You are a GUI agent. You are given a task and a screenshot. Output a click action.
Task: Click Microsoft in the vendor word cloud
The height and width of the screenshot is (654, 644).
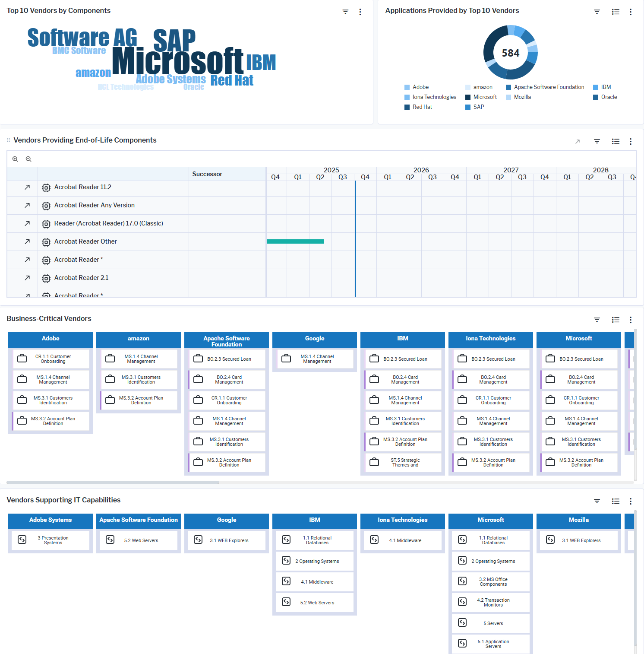(177, 61)
